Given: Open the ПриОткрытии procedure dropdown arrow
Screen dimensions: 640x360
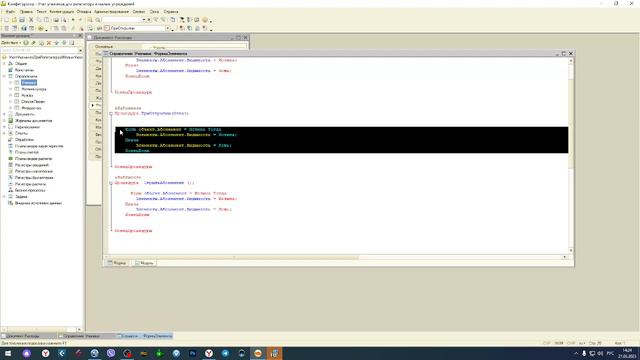Looking at the screenshot, I should (x=167, y=28).
